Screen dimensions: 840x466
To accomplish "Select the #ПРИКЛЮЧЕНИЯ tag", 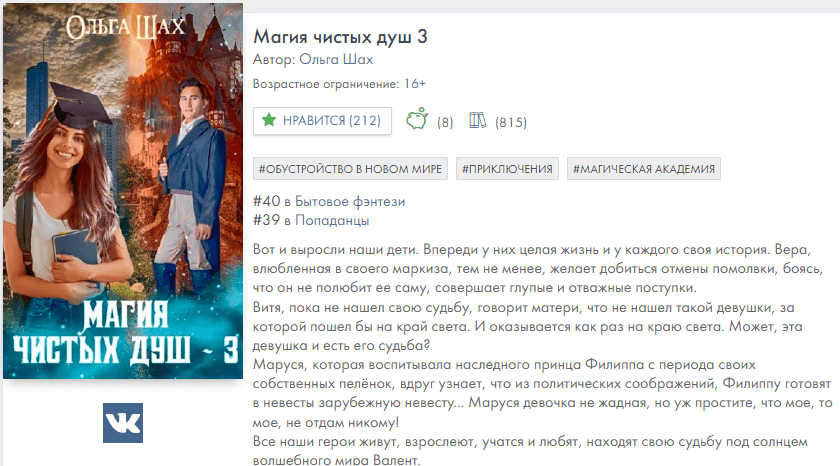I will click(507, 169).
